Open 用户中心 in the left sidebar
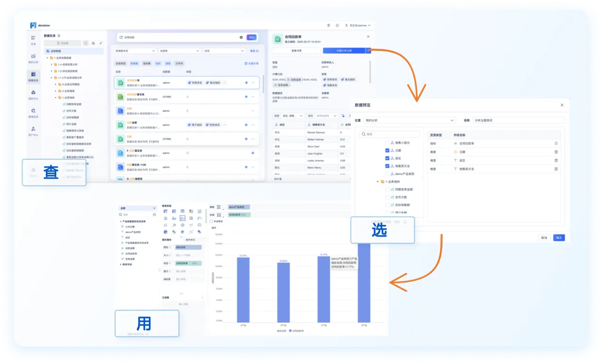602x364 pixels. [33, 132]
